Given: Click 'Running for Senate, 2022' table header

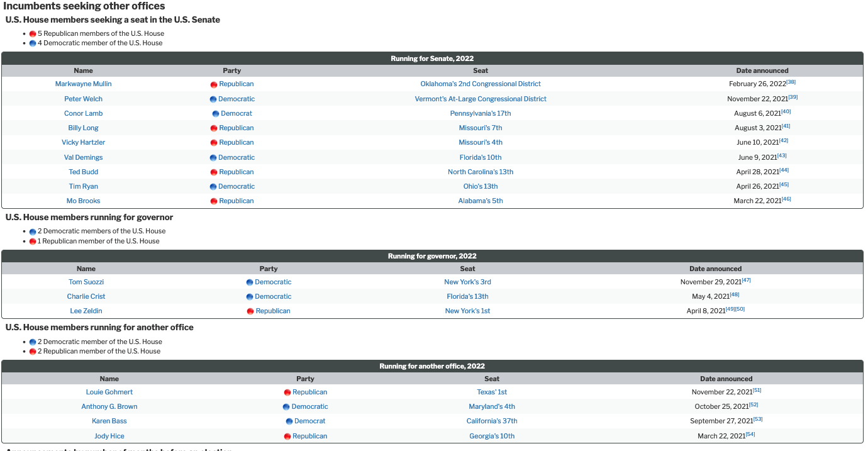Looking at the screenshot, I should click(432, 58).
